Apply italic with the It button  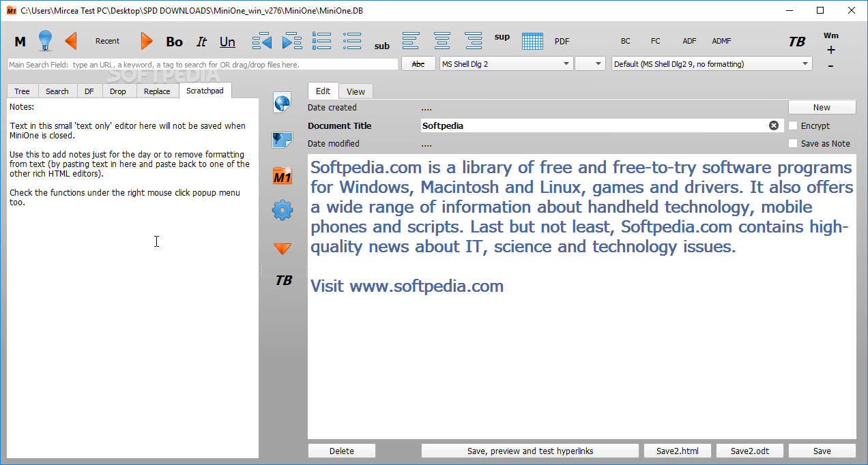(x=201, y=42)
